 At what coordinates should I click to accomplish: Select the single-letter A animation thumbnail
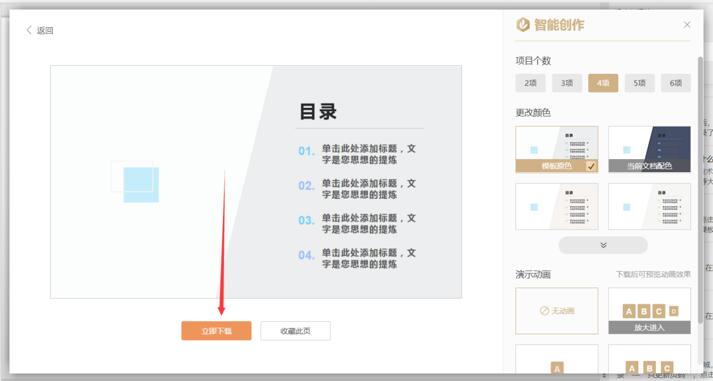point(557,359)
